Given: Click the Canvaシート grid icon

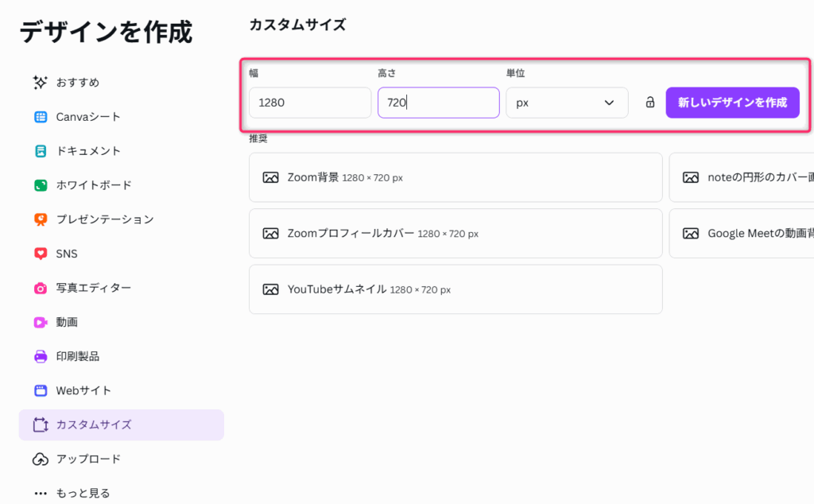Looking at the screenshot, I should point(41,117).
